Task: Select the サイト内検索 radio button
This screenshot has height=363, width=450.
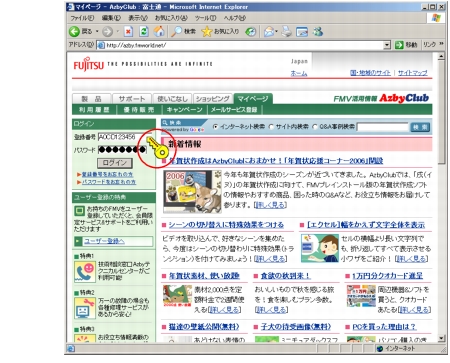Action: point(271,127)
